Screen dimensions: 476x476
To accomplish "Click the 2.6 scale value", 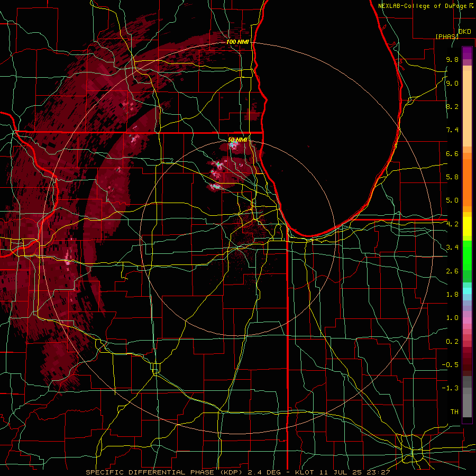I will (452, 271).
